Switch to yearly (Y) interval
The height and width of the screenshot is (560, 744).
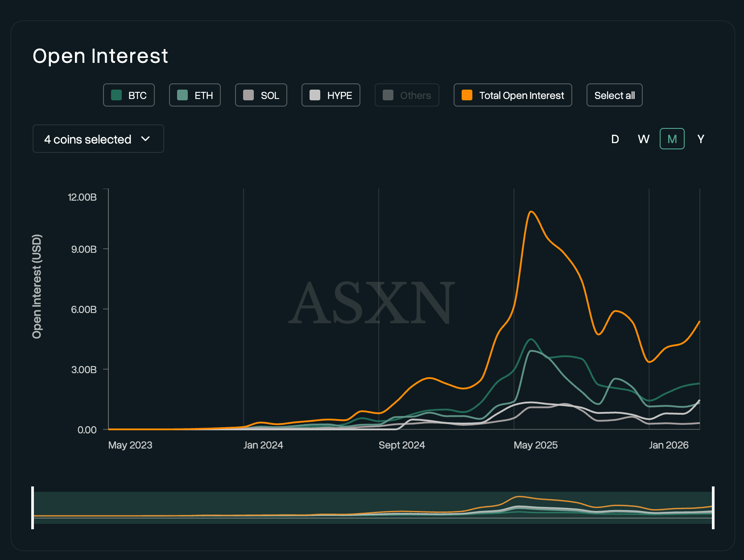point(701,139)
